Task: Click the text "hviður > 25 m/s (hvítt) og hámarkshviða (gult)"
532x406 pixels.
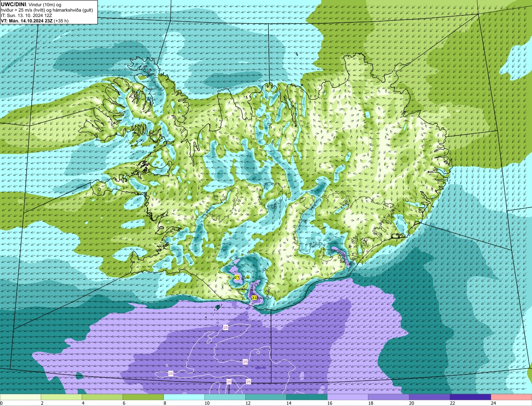Action: (x=47, y=10)
